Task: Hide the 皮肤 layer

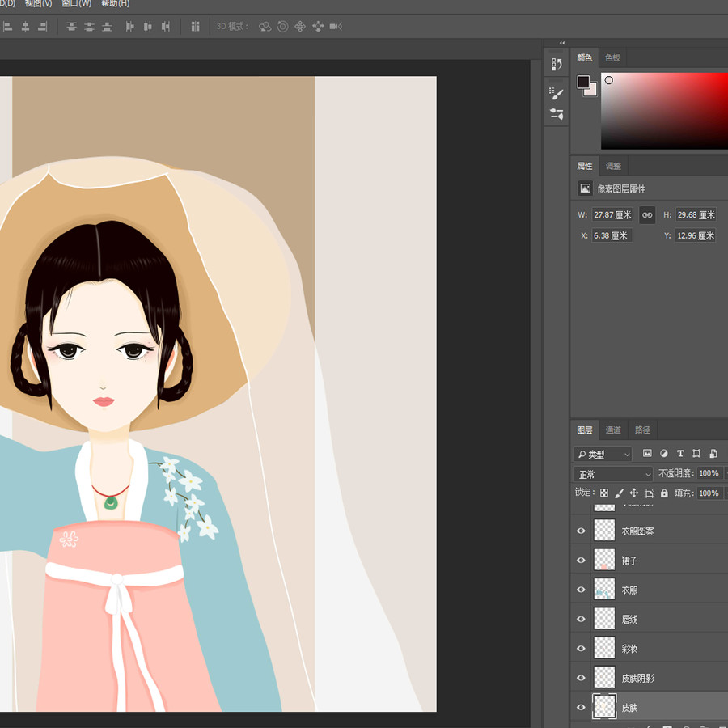Action: pos(581,707)
